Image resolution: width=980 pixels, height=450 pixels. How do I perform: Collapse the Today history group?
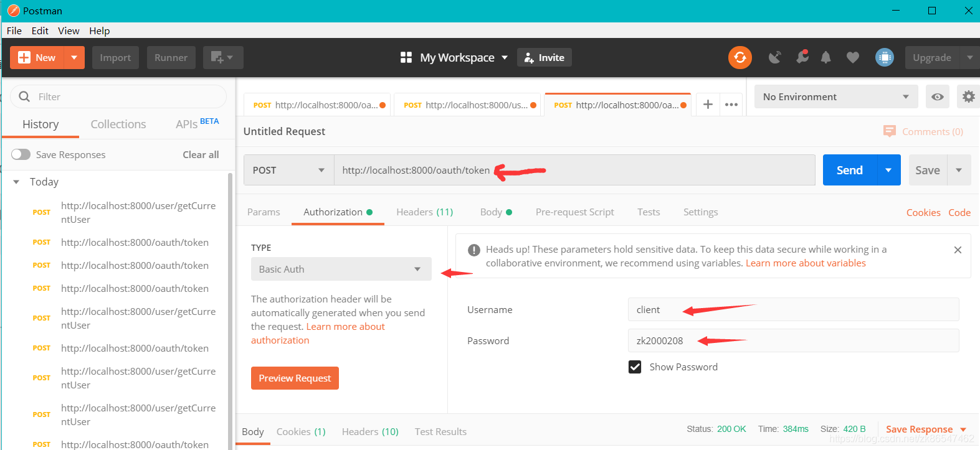coord(16,182)
